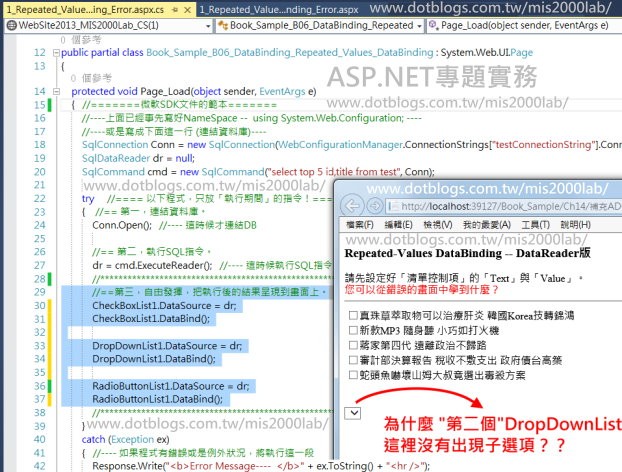Collapse the class definition at line 12

(56, 53)
